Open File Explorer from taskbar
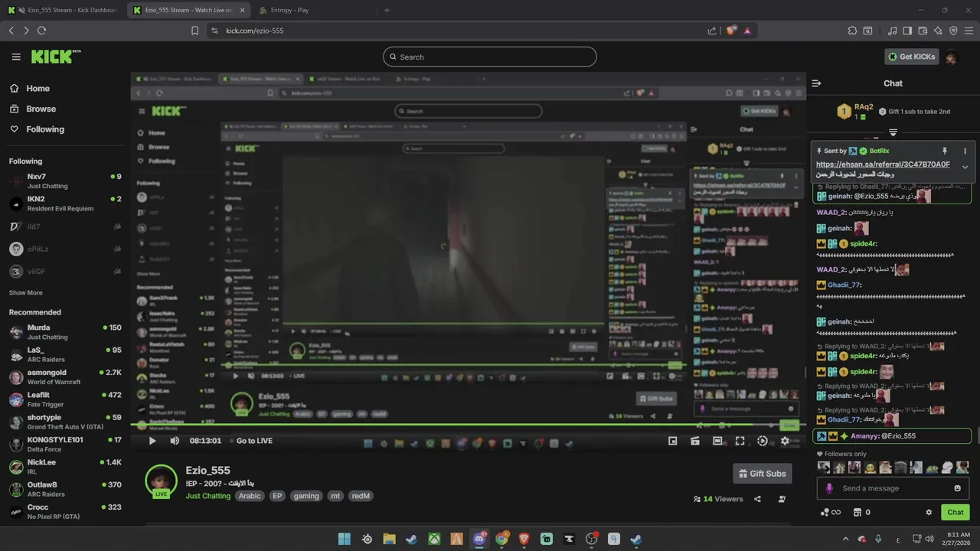The image size is (980, 551). pos(389,539)
